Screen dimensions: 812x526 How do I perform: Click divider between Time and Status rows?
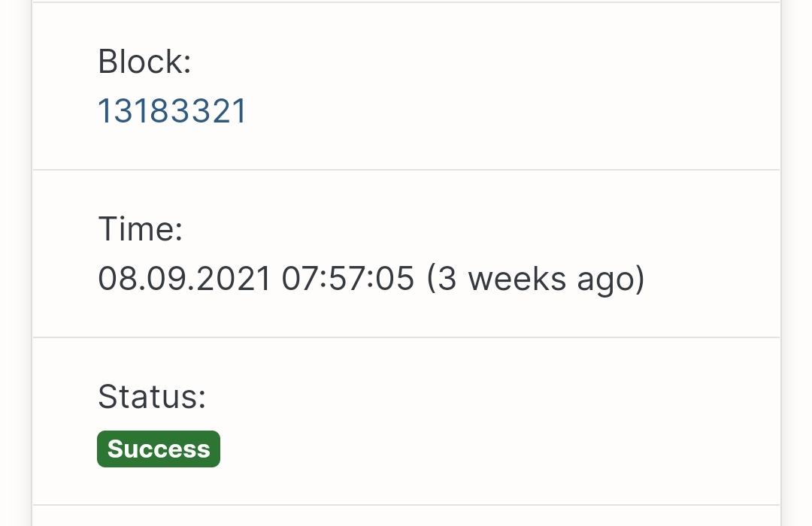coord(406,337)
